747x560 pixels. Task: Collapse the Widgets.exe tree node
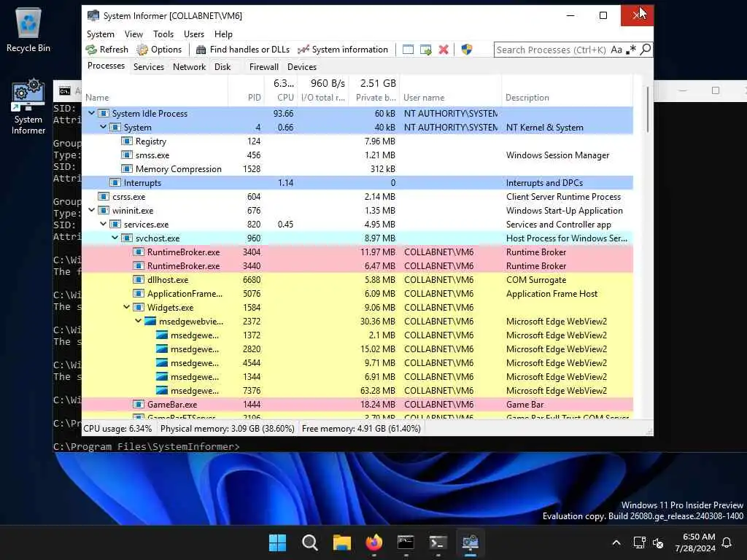tap(126, 307)
